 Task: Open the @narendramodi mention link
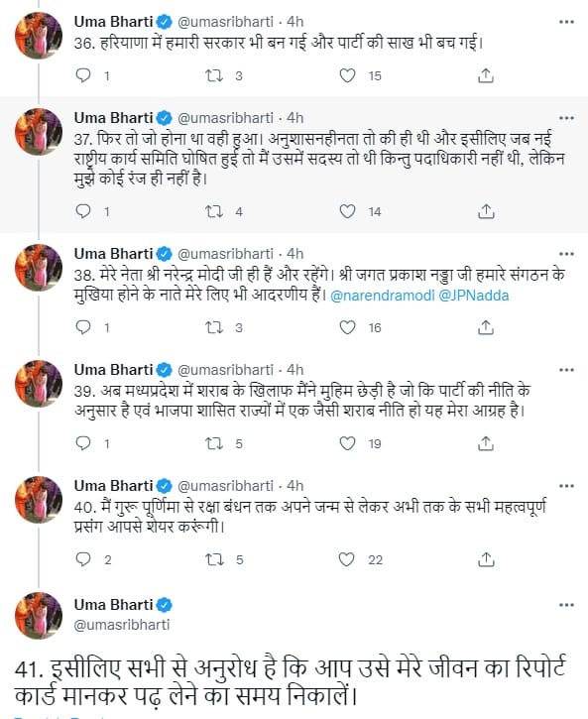382,296
